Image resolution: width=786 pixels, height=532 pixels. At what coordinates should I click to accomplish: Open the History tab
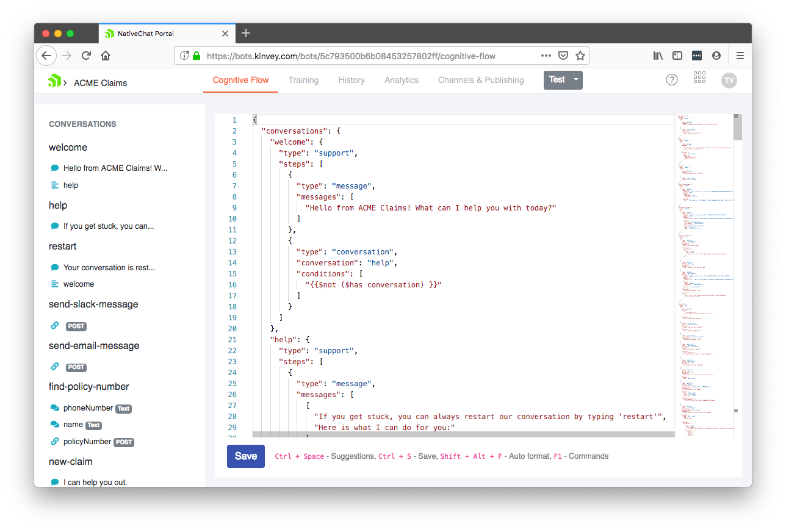[x=352, y=80]
